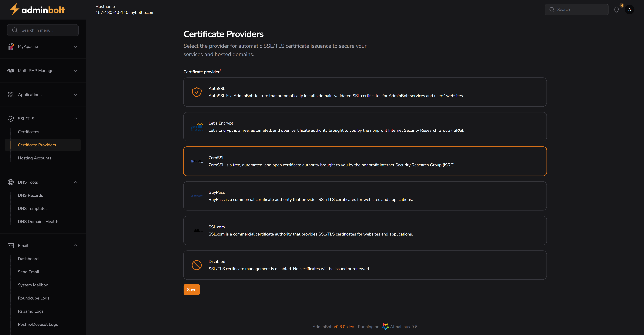Choose the Disabled provider option
Image resolution: width=644 pixels, height=335 pixels.
pyautogui.click(x=365, y=265)
